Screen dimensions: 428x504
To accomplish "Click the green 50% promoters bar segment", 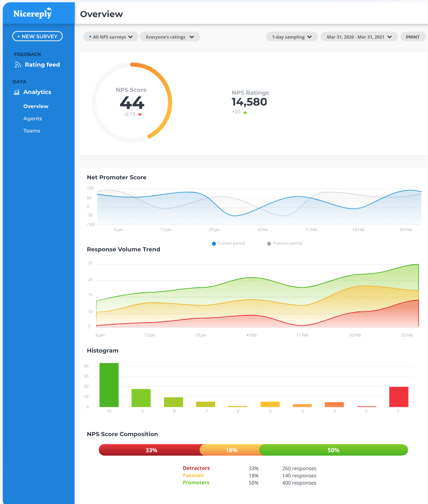I will coord(333,450).
